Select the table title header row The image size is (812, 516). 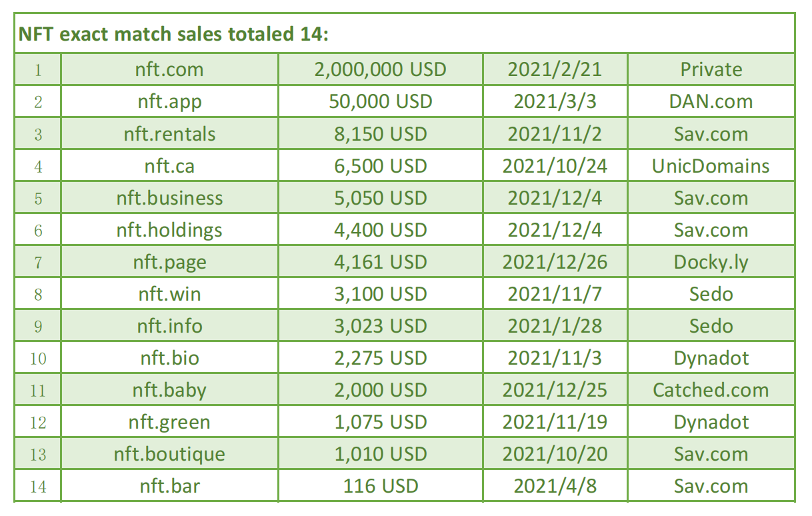pos(404,33)
